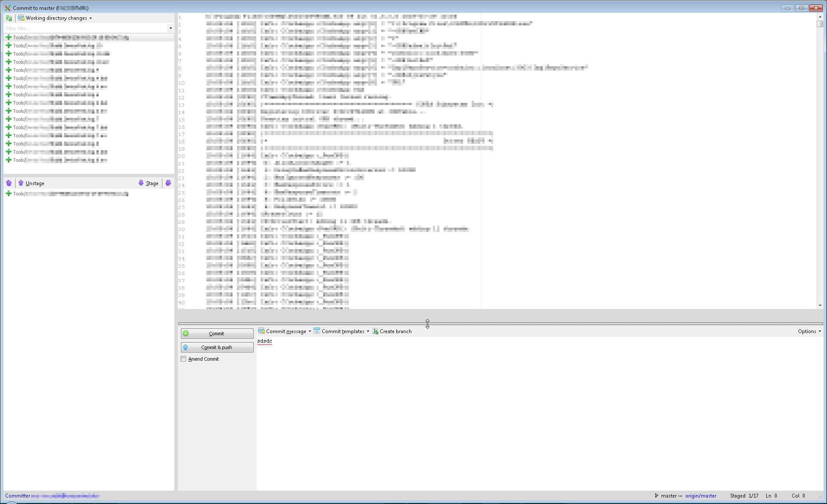
Task: Click the blue arrow icon on Commit & push
Action: click(186, 347)
